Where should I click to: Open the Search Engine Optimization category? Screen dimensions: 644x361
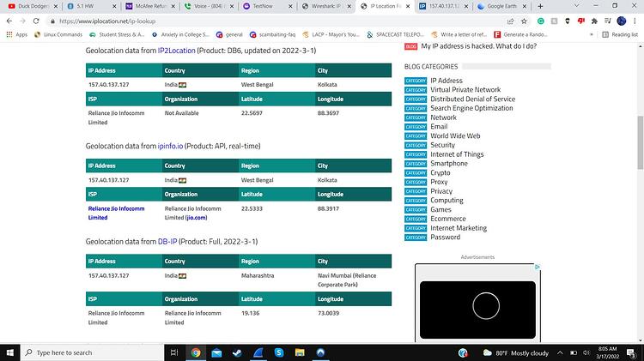click(471, 108)
